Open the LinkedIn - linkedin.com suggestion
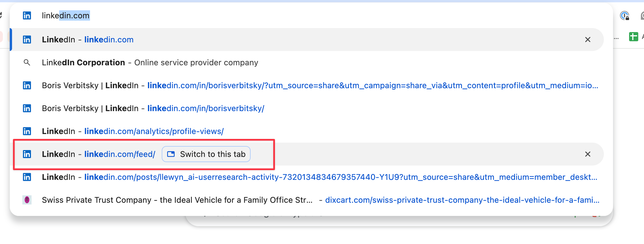 click(x=307, y=40)
